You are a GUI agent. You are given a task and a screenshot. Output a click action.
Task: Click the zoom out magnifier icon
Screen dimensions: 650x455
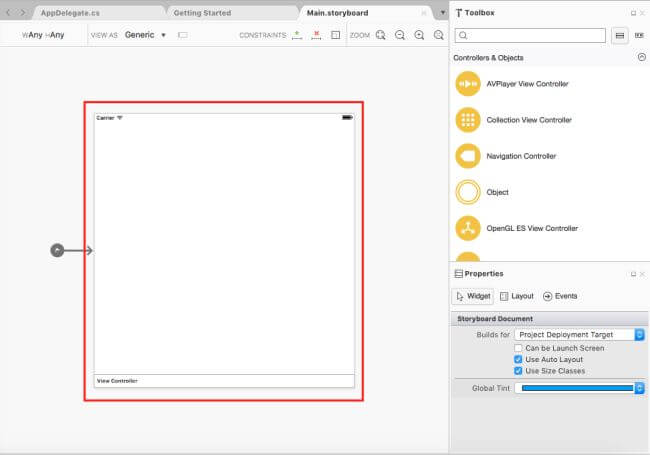400,35
